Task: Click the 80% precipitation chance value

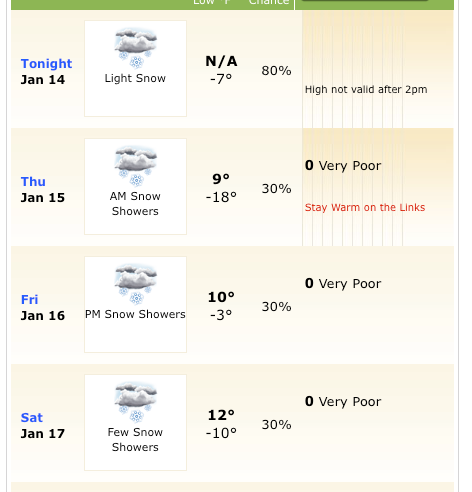Action: point(276,71)
